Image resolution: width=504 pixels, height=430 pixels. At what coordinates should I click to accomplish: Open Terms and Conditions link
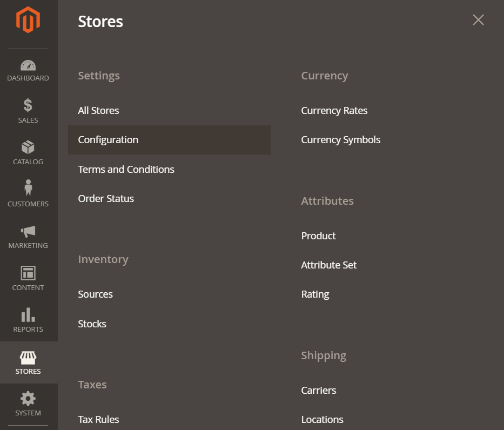126,170
